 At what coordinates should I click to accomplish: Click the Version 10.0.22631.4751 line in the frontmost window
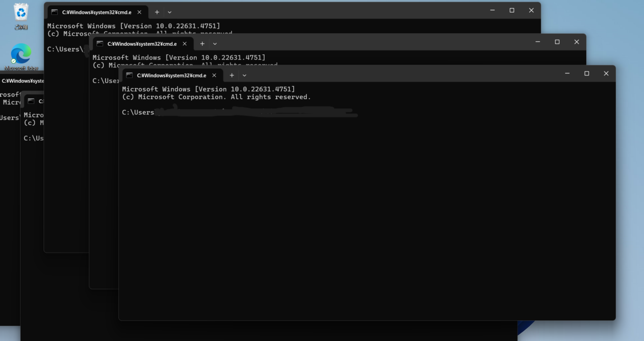point(208,89)
